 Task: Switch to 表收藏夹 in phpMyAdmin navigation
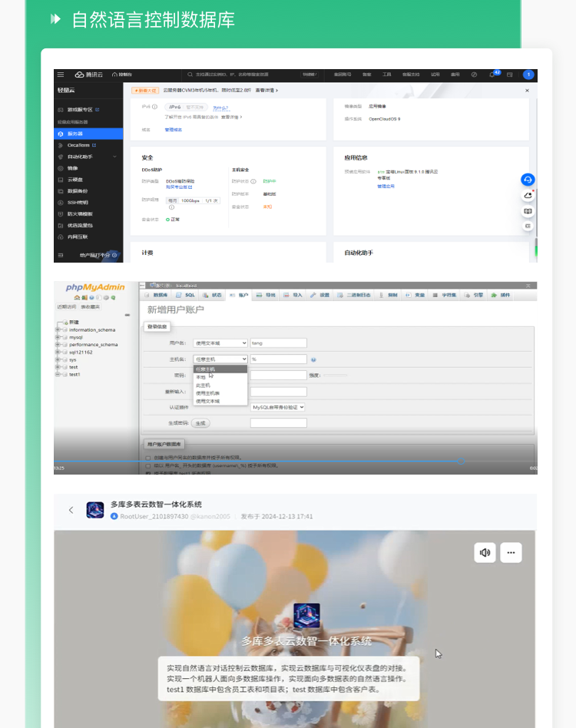[90, 307]
